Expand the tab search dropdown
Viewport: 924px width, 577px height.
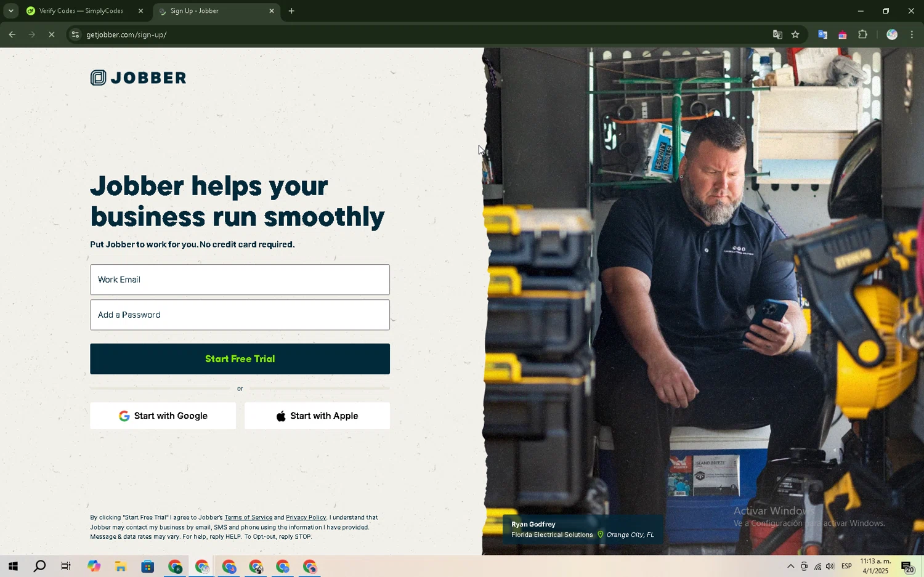[10, 11]
